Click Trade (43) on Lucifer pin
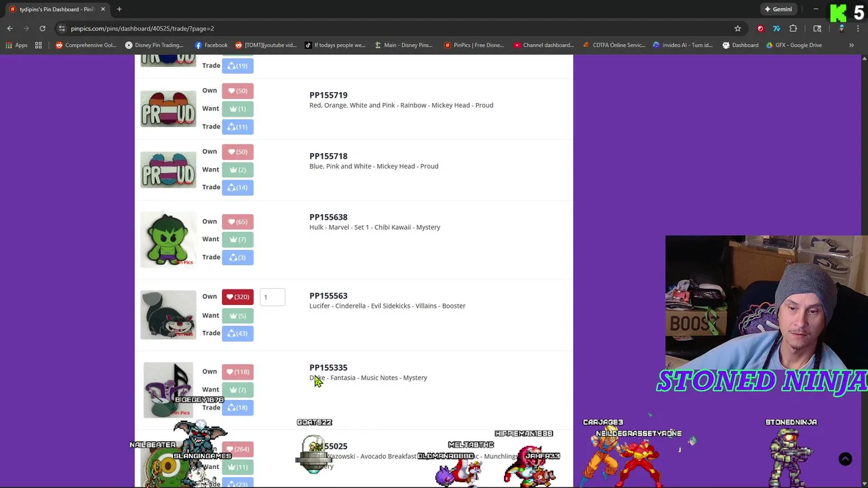This screenshot has width=868, height=488. pos(237,333)
